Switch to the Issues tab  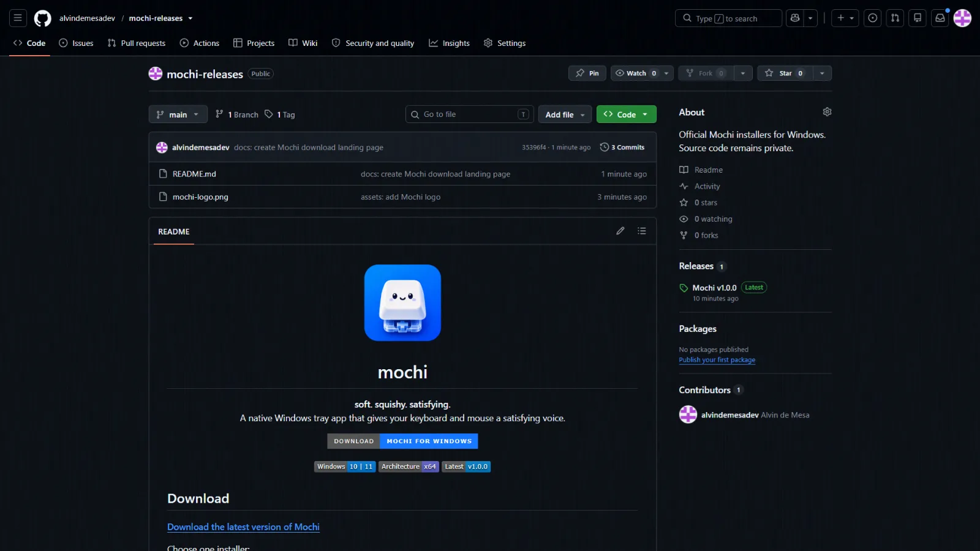(76, 43)
